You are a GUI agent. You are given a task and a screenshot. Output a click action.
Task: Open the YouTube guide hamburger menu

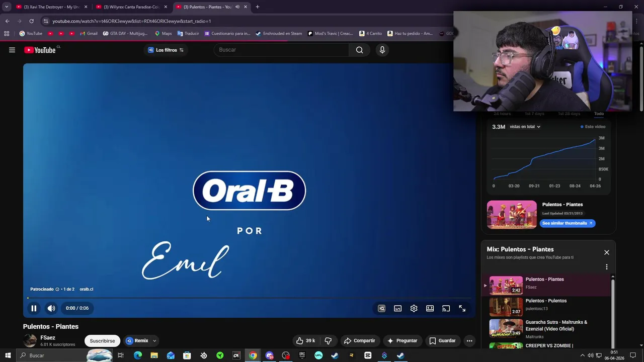tap(12, 50)
